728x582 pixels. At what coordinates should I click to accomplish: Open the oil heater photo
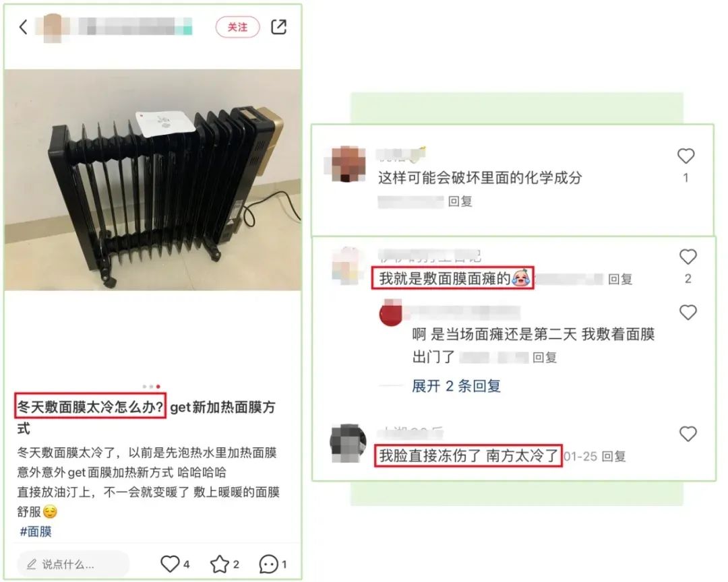(x=153, y=180)
